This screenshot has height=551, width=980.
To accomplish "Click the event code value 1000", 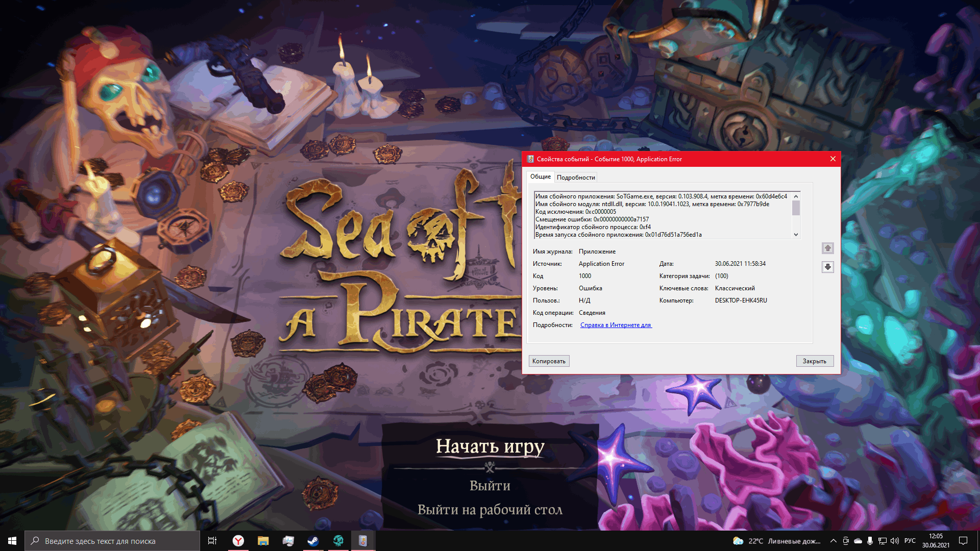I will 585,276.
